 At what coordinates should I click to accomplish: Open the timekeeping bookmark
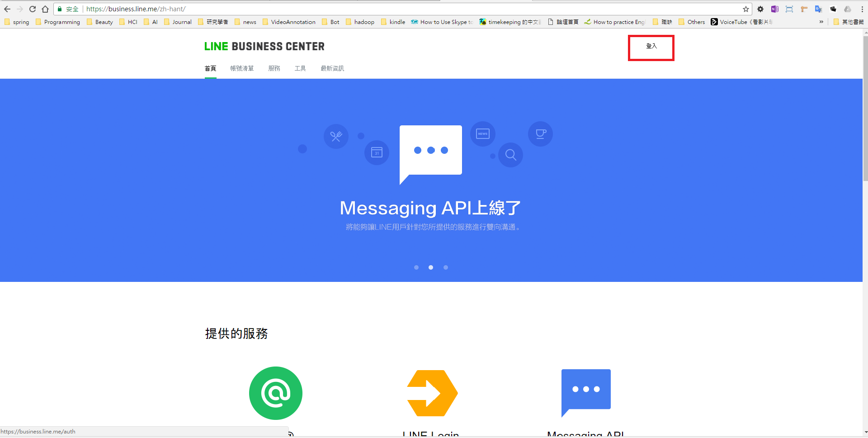510,22
